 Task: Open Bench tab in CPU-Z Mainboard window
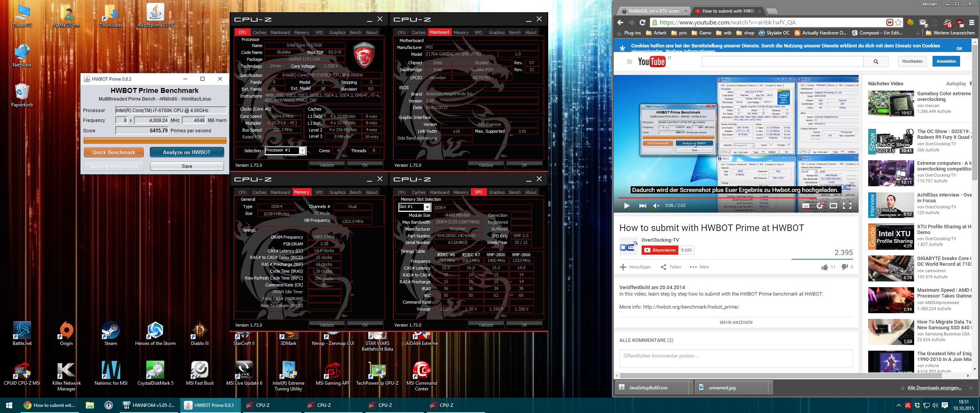[x=514, y=33]
